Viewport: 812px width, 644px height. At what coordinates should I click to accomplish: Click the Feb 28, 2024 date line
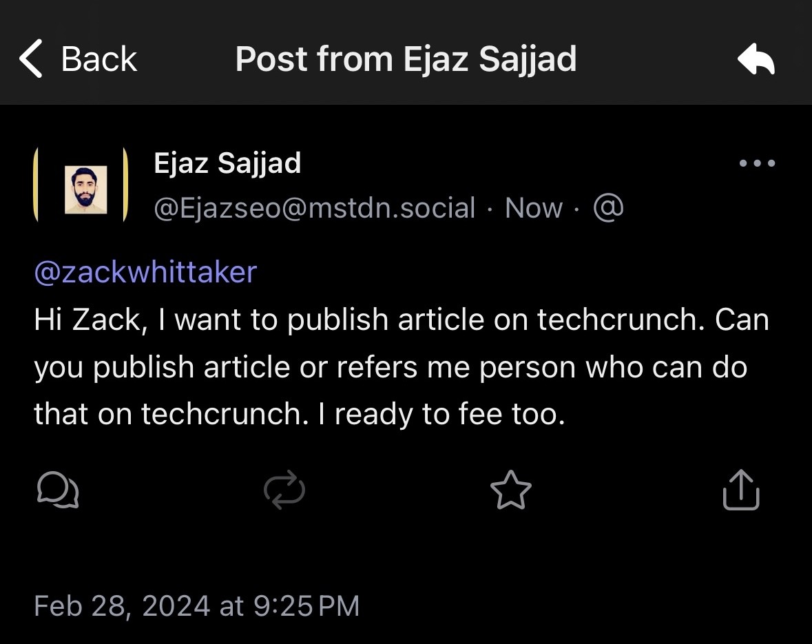point(196,605)
